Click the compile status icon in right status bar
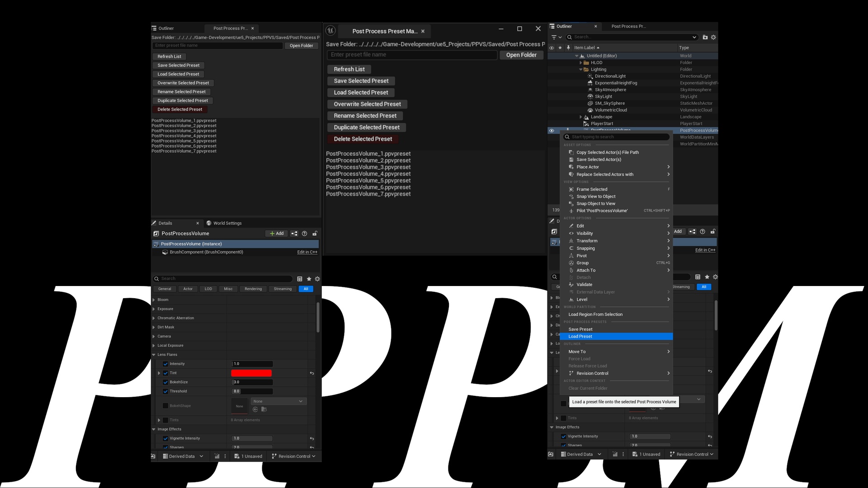The height and width of the screenshot is (488, 868). [615, 455]
